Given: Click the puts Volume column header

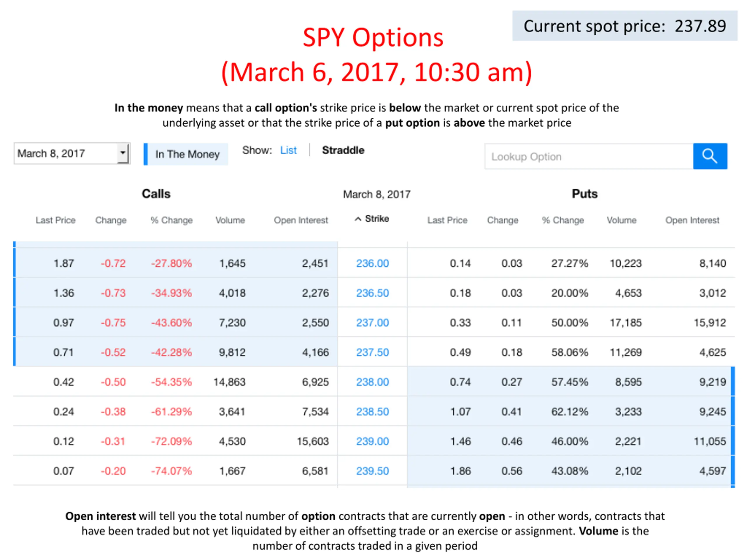Looking at the screenshot, I should pos(621,220).
